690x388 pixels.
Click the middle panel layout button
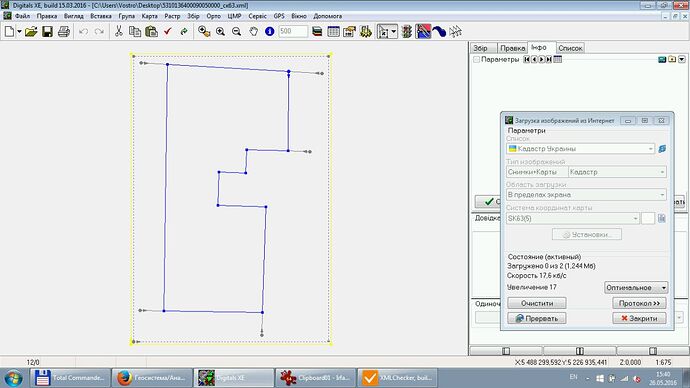pos(580,351)
